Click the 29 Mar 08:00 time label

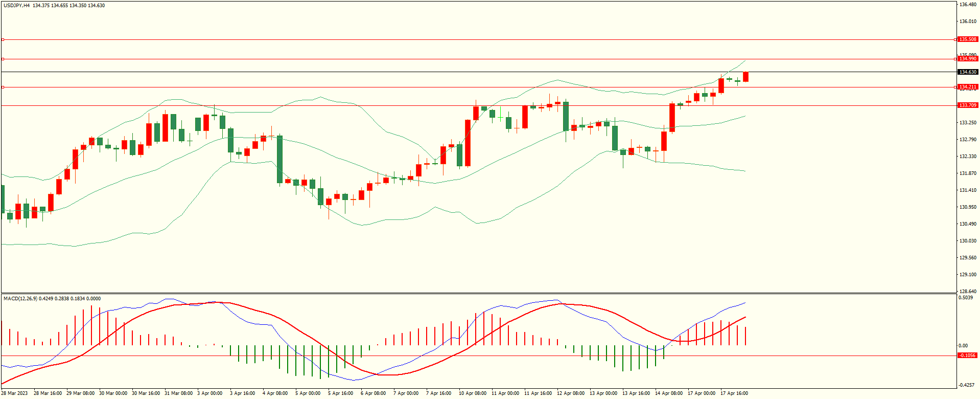coord(80,393)
